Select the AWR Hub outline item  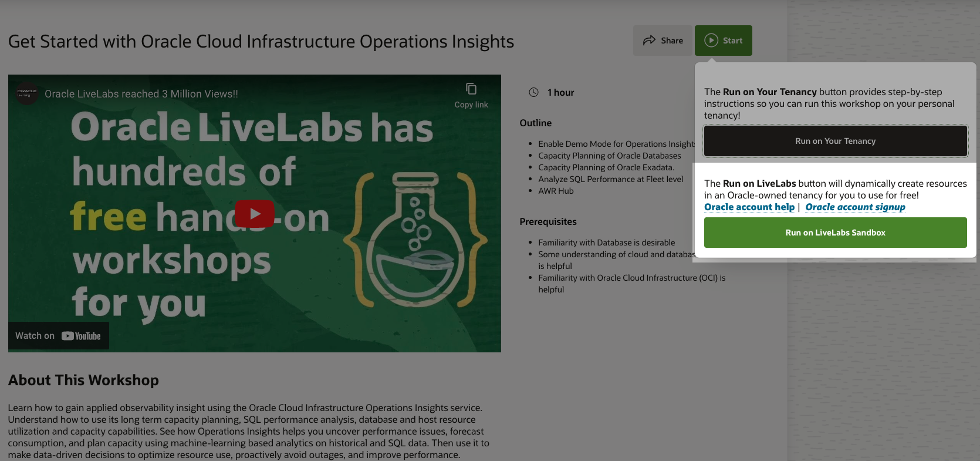click(556, 191)
